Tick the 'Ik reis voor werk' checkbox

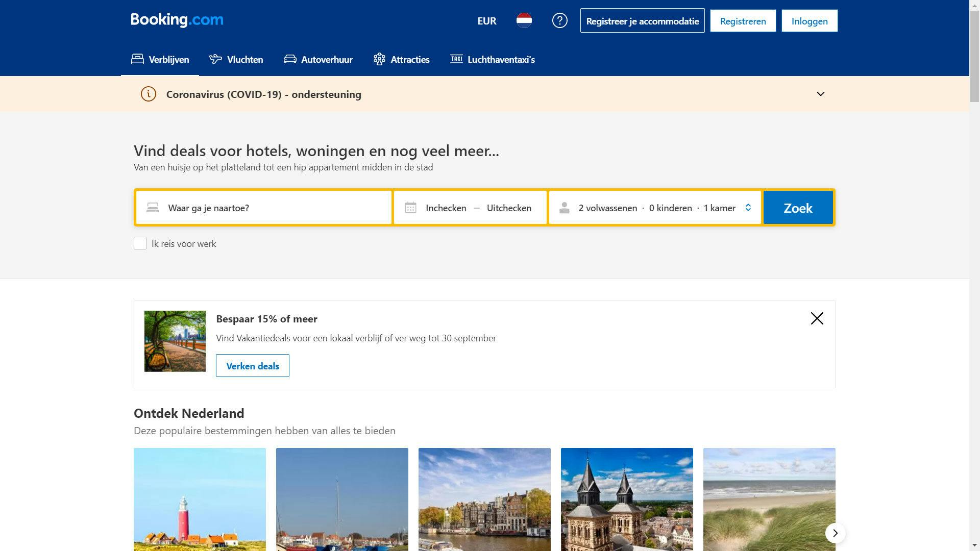click(140, 243)
